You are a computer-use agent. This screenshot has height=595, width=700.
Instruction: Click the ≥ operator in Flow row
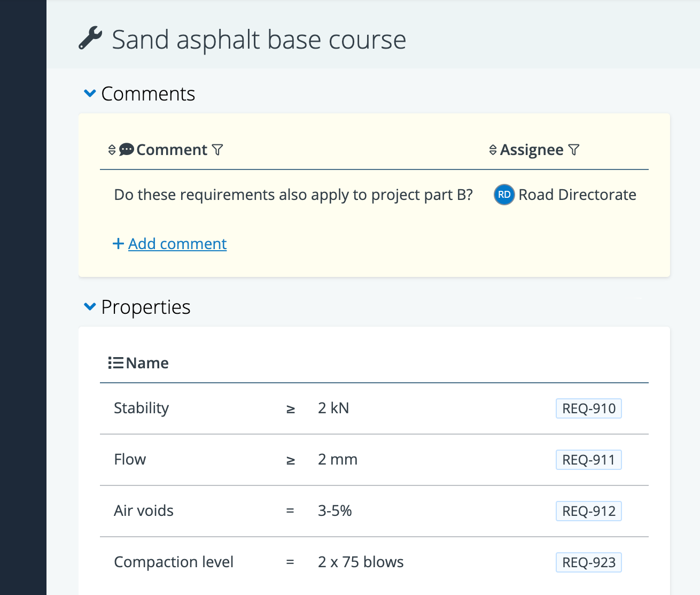[290, 461]
